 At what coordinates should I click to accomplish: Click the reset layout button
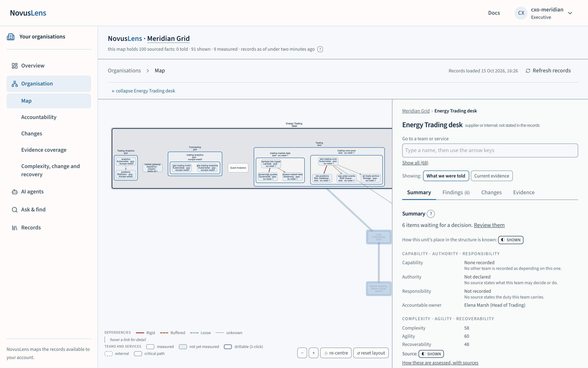click(371, 353)
